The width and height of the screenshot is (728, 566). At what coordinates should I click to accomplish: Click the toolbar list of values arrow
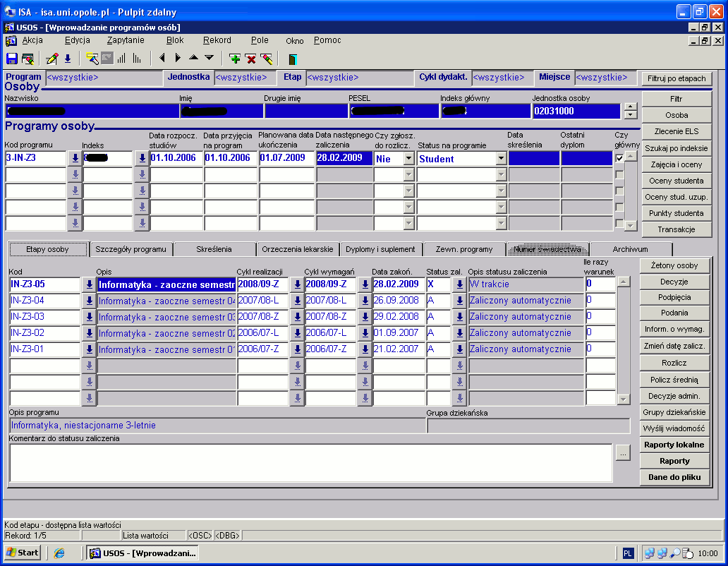(68, 59)
